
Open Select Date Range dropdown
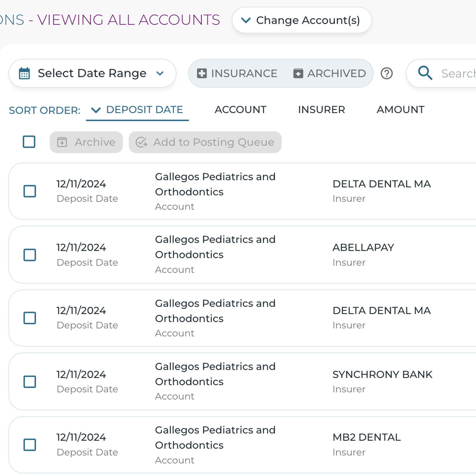[92, 73]
